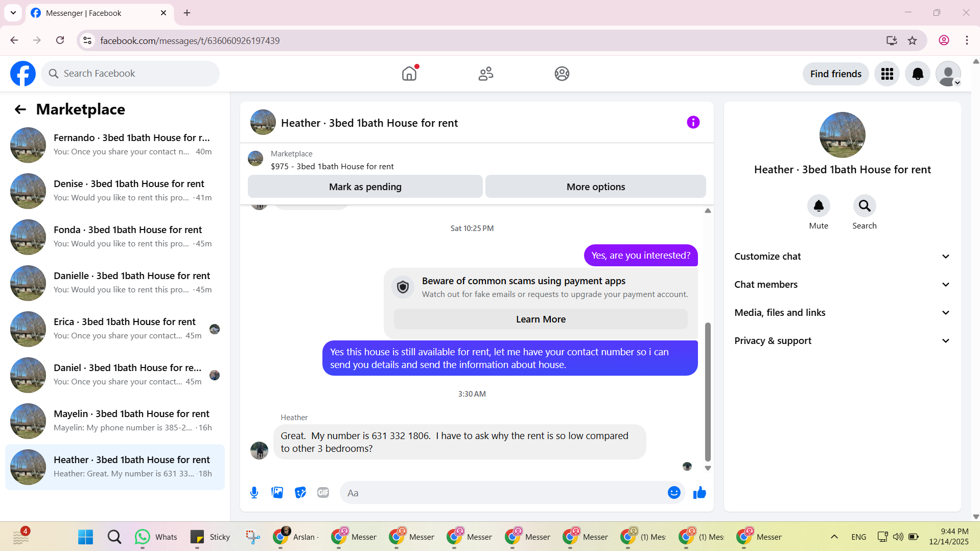Image resolution: width=980 pixels, height=551 pixels.
Task: Select the Messenger | Facebook tab
Action: click(x=99, y=13)
